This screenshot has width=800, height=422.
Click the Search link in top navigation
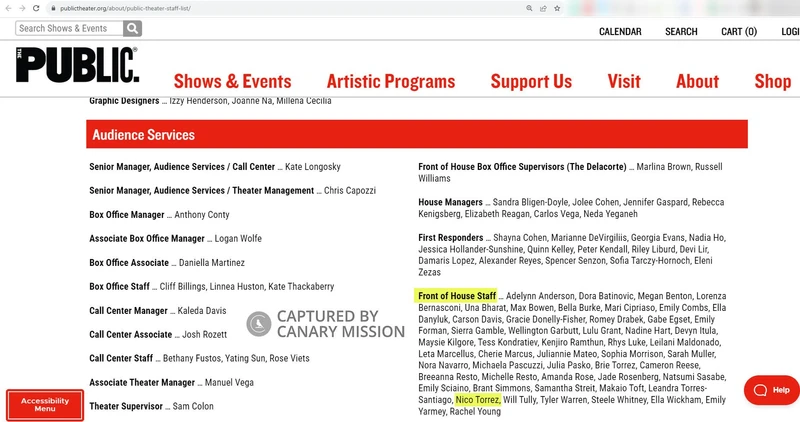click(x=681, y=32)
